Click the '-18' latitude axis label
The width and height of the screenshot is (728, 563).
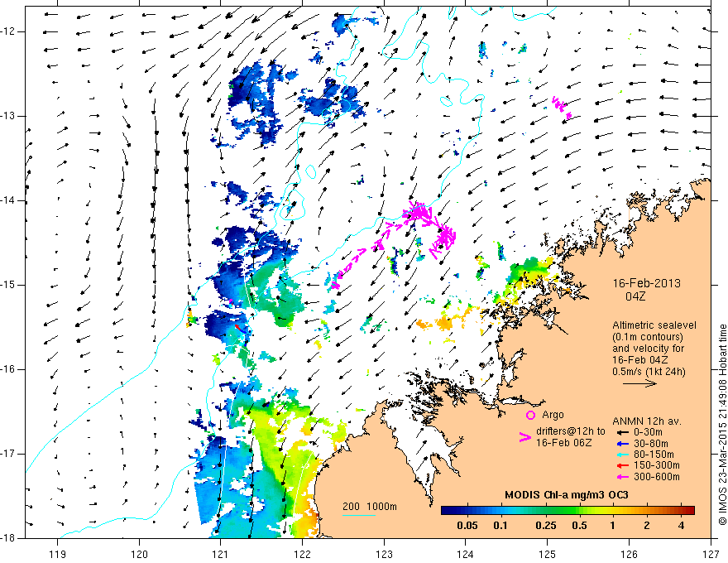7,538
